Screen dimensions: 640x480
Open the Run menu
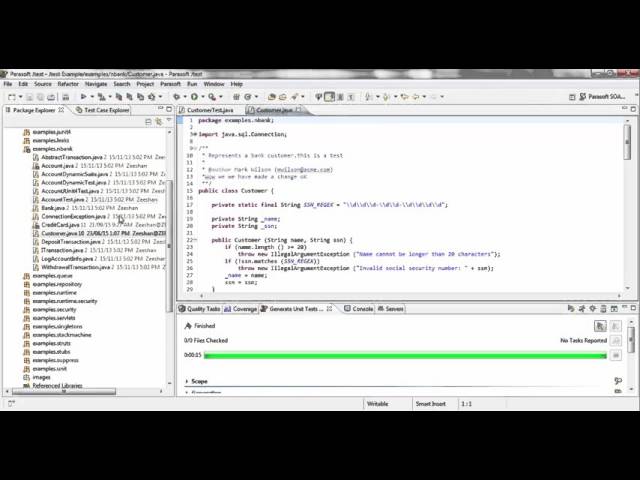click(x=192, y=84)
